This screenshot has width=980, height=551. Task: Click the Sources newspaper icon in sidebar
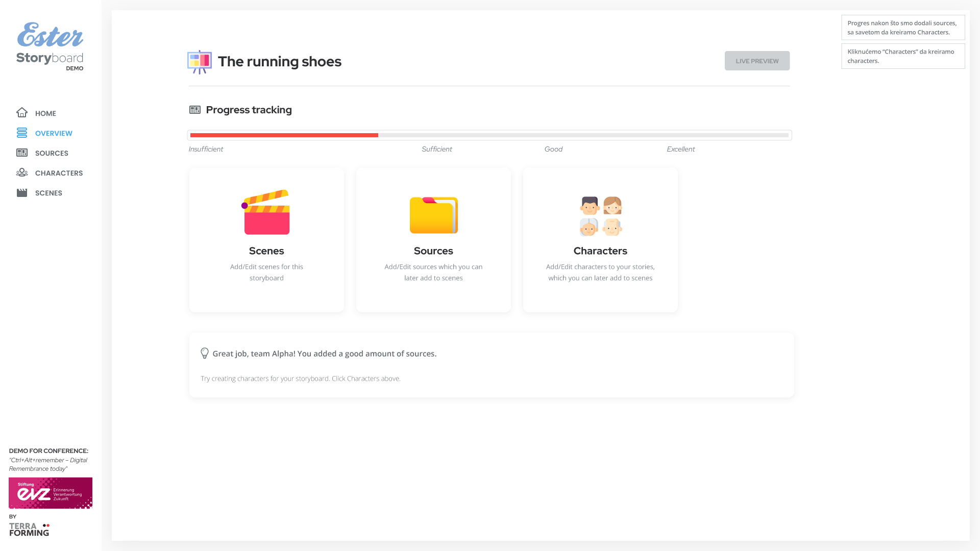22,153
